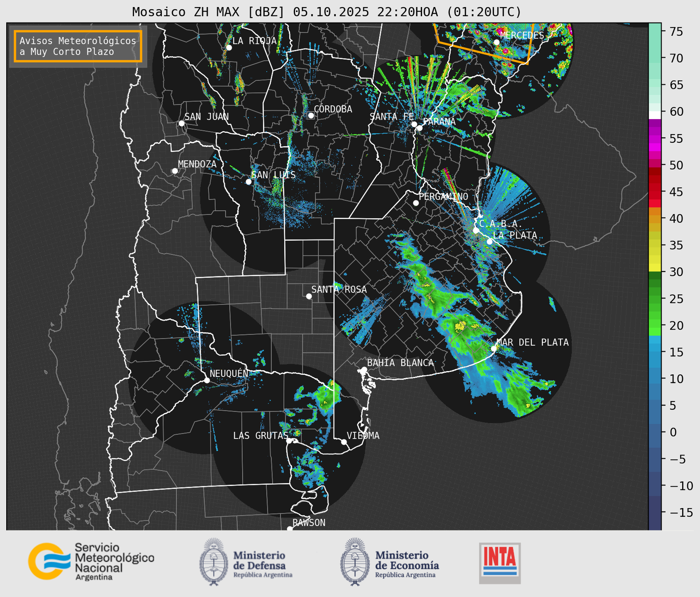Click the Ministerio de Defensa emblem
This screenshot has width=700, height=597.
[x=214, y=562]
